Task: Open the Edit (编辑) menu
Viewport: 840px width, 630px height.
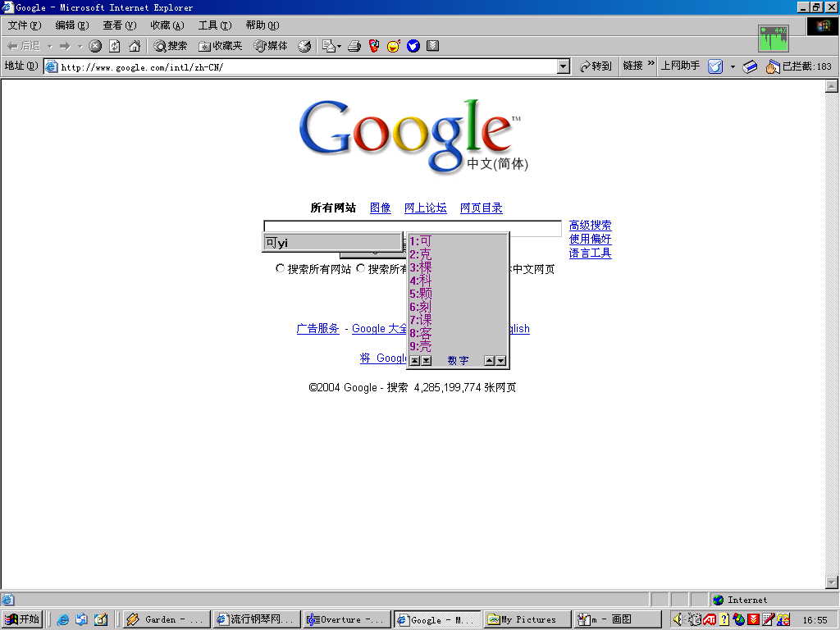Action: (x=72, y=25)
